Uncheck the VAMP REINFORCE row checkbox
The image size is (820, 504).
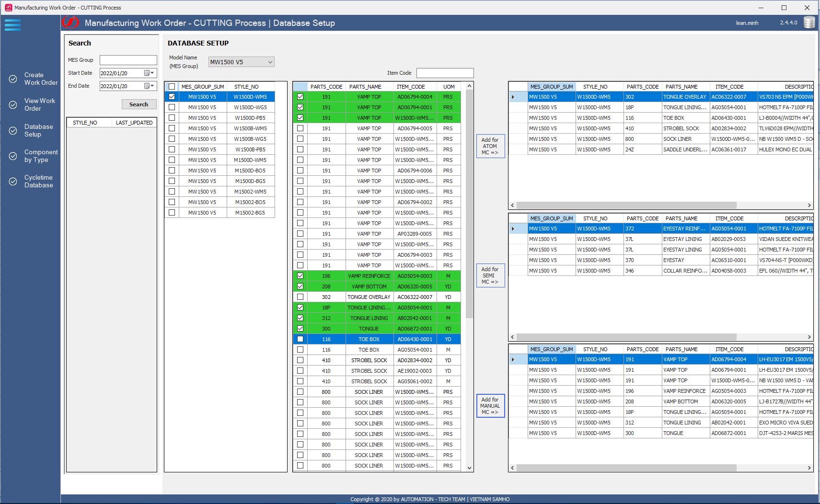pos(300,276)
